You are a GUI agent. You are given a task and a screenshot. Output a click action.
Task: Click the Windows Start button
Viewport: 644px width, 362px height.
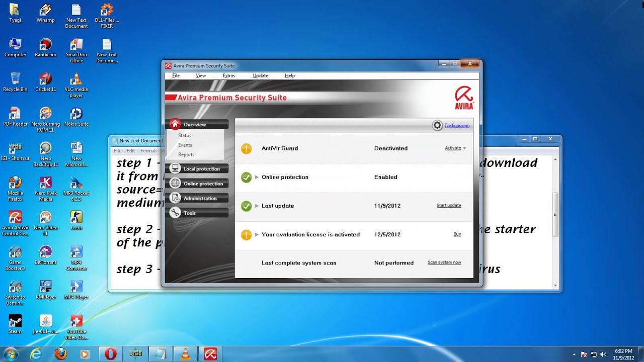point(11,353)
